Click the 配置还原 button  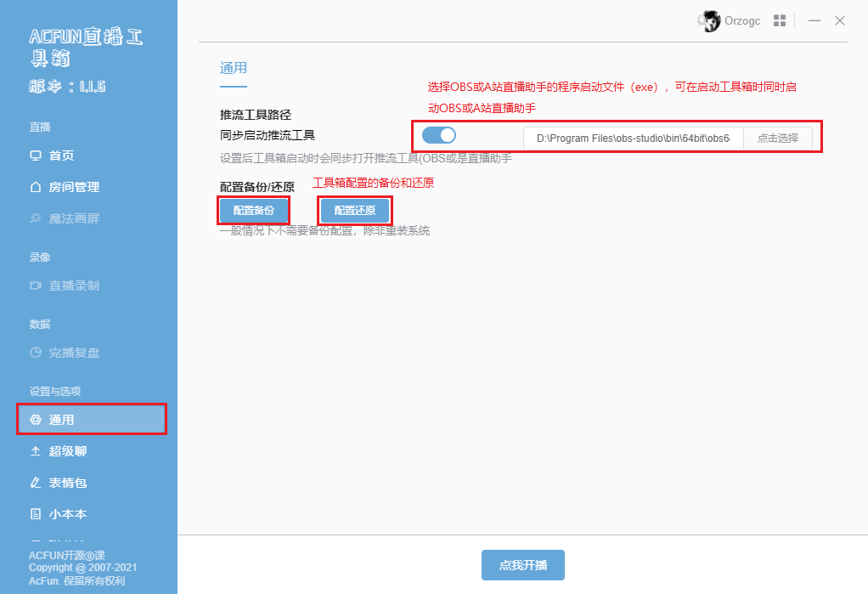click(x=355, y=211)
